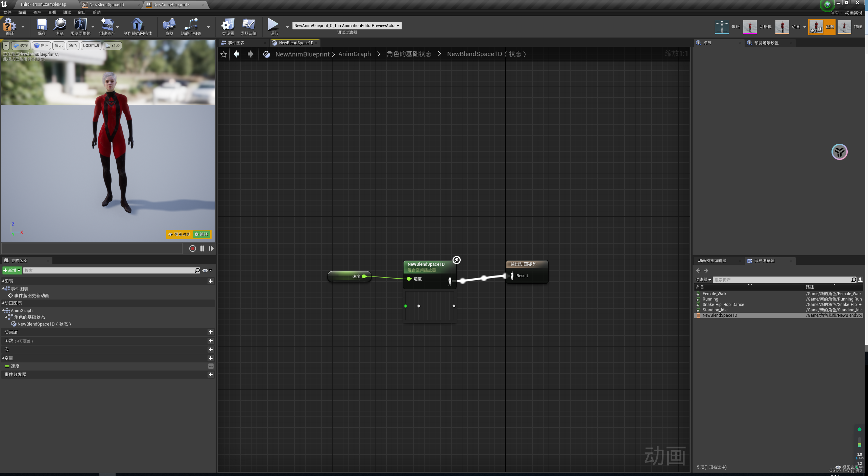The height and width of the screenshot is (476, 868).
Task: Click the 编译 button in preview viewport
Action: pyautogui.click(x=201, y=234)
